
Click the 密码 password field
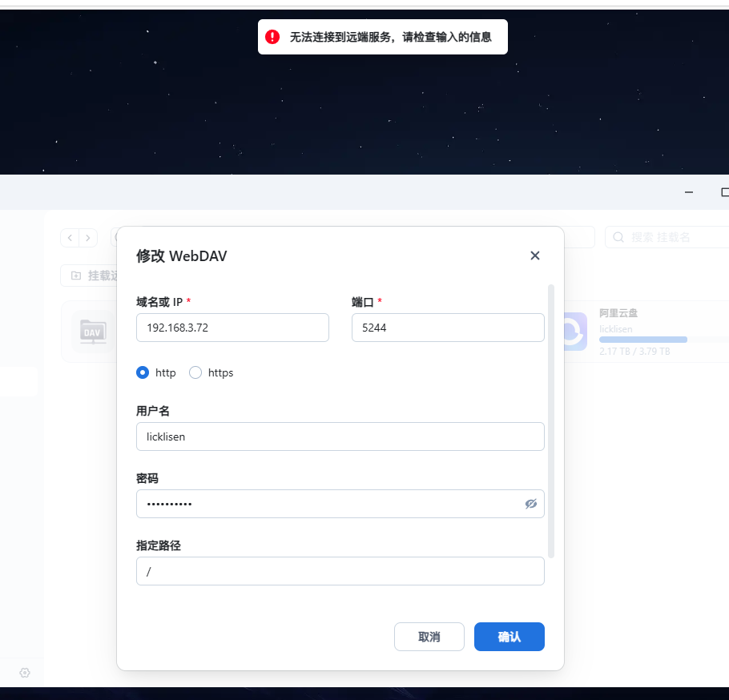click(x=340, y=504)
